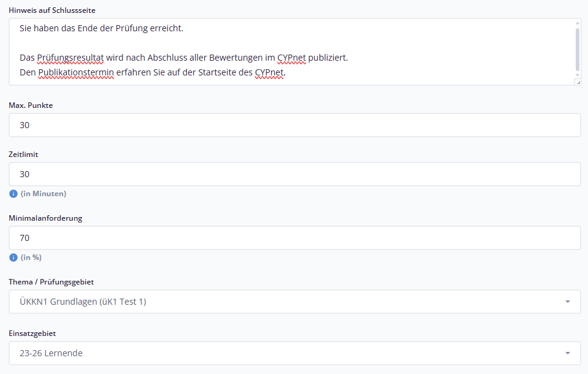The height and width of the screenshot is (374, 588).
Task: Open the Thema / Prüfungsgebiet dropdown arrow
Action: pos(567,302)
